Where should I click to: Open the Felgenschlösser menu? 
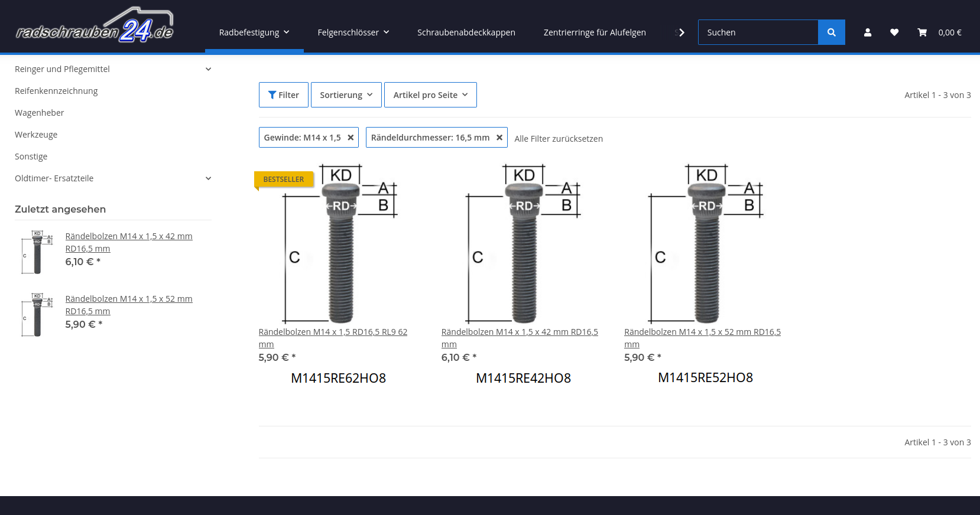click(x=353, y=32)
